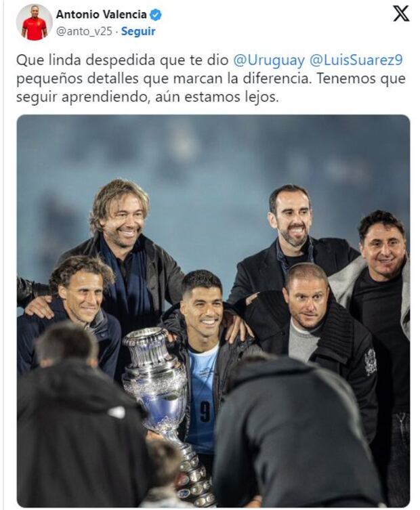
Task: Click the Antonio Valencia display name
Action: [x=101, y=15]
